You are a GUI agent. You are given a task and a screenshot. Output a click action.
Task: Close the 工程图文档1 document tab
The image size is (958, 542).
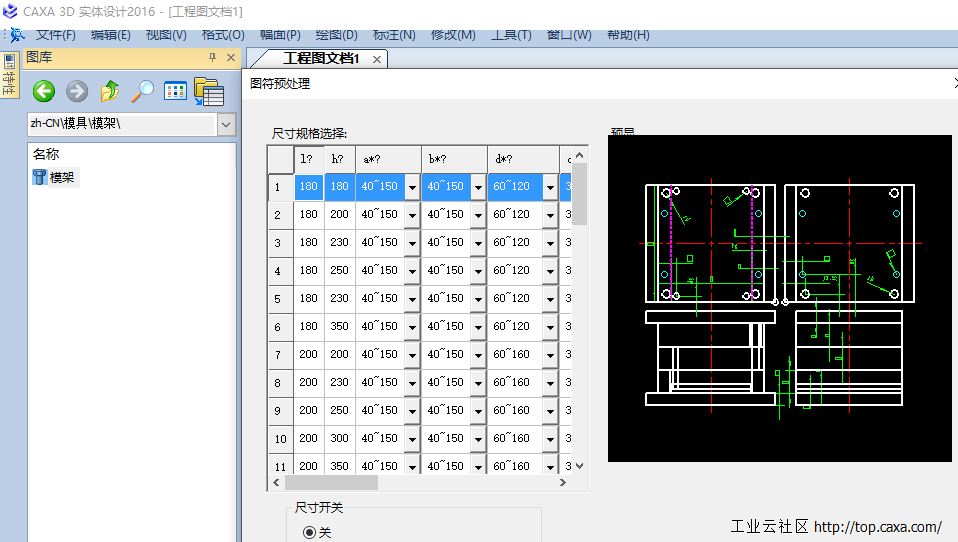[x=377, y=59]
